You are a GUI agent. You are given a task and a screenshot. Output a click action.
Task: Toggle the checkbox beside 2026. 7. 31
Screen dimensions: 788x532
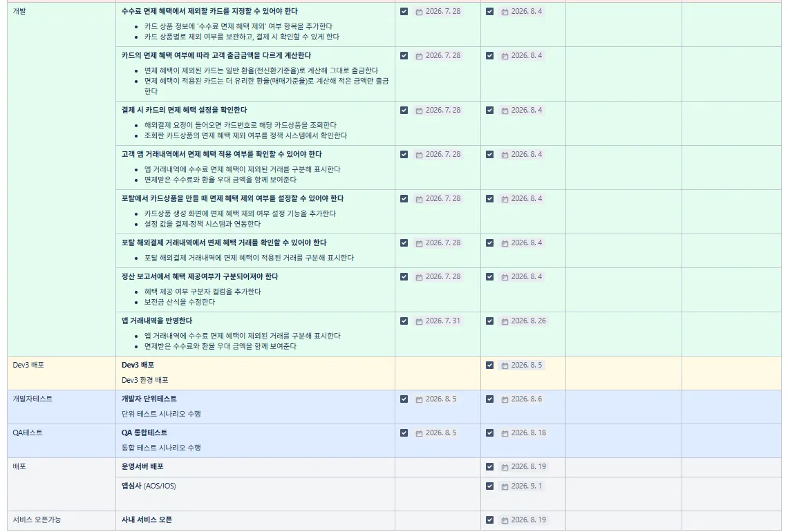[404, 321]
